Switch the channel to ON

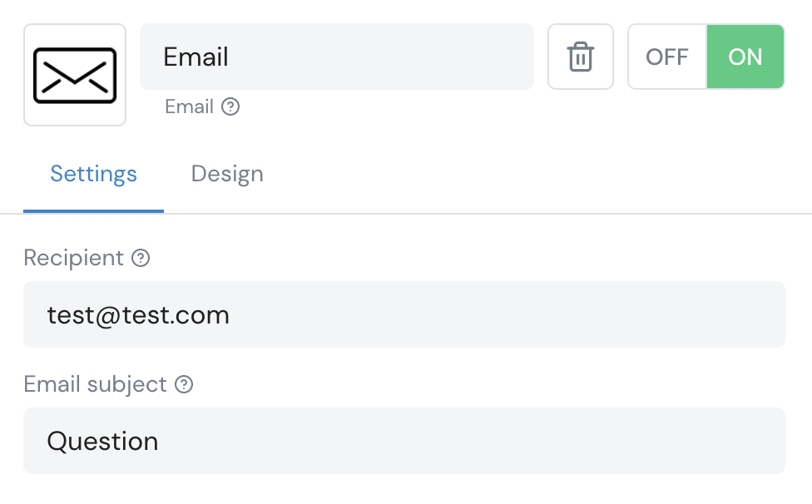point(745,57)
